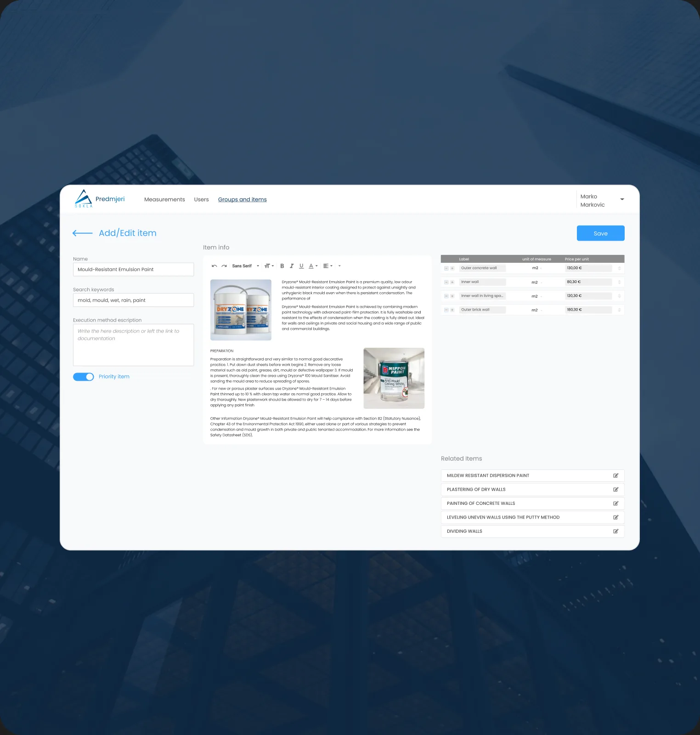
Task: Expand the more options caret in the editor toolbar
Action: 339,266
